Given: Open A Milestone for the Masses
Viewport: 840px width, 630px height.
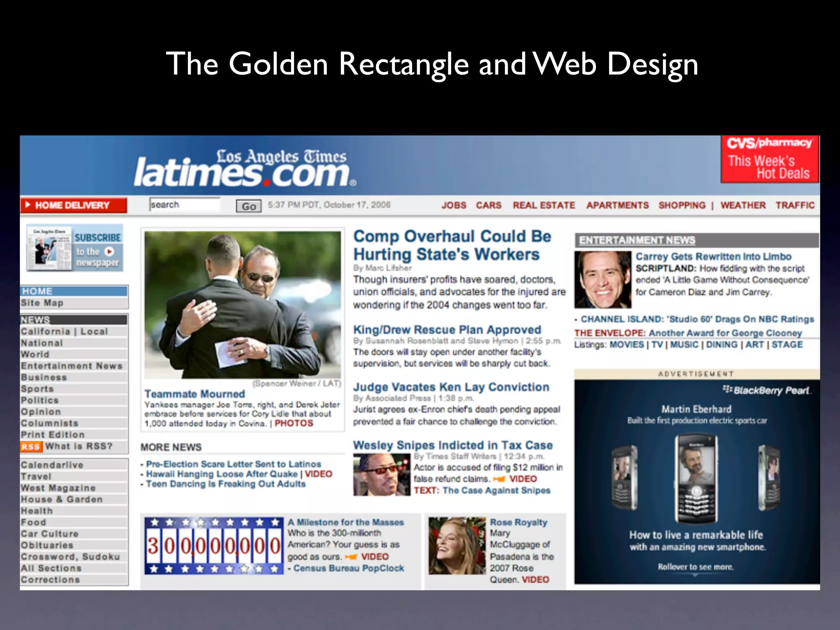Looking at the screenshot, I should 346,523.
